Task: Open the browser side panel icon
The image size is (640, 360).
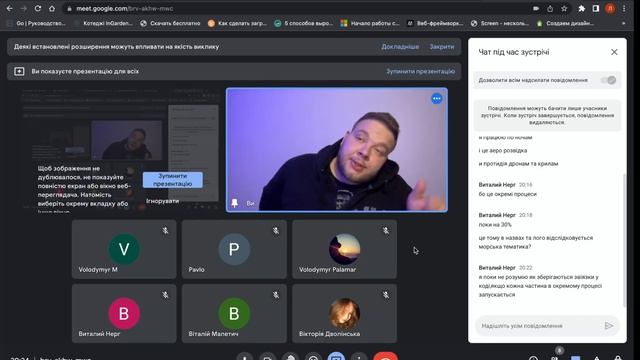Action: click(x=596, y=8)
